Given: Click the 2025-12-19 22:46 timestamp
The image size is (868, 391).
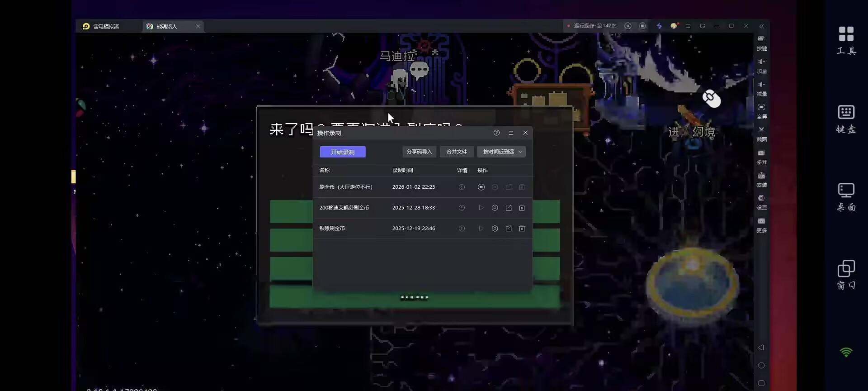Looking at the screenshot, I should pos(414,229).
